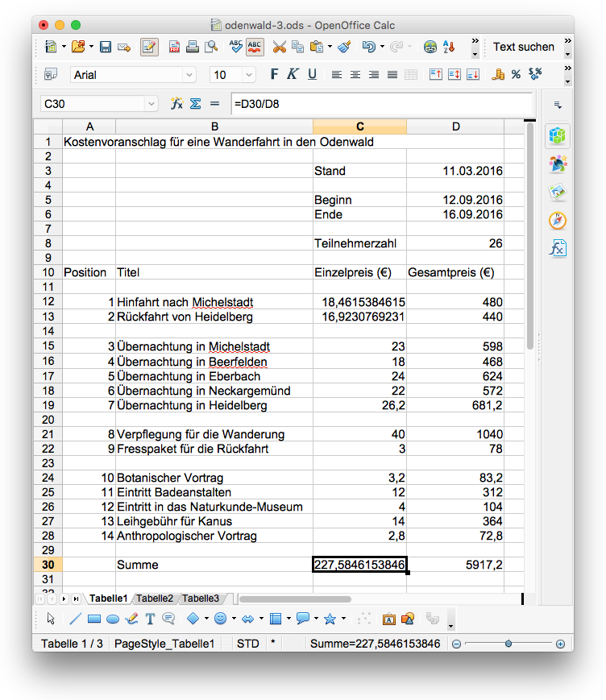This screenshot has width=606, height=700.
Task: Select the Line drawing tool
Action: click(76, 619)
